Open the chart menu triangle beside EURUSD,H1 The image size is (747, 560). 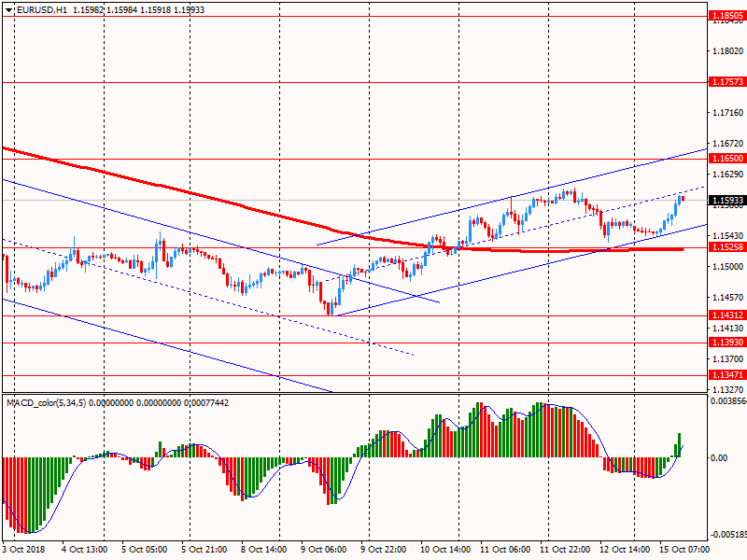click(9, 10)
